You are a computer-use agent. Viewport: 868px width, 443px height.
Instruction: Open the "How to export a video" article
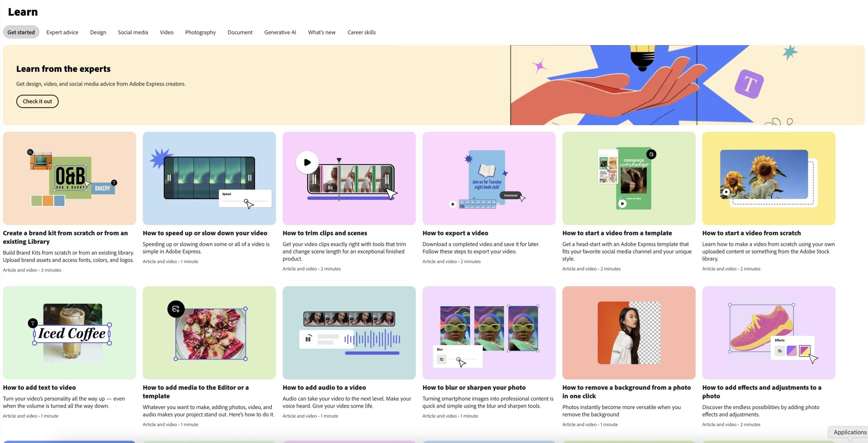tap(455, 233)
